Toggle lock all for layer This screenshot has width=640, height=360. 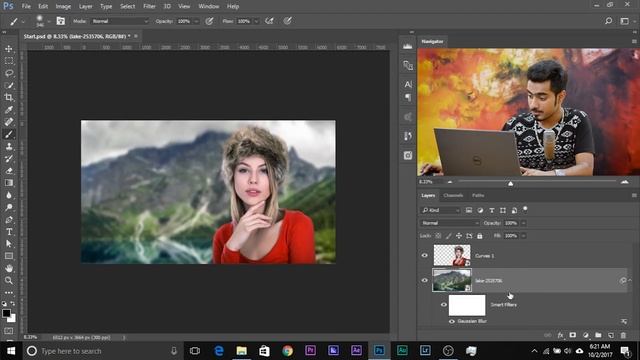[x=480, y=236]
